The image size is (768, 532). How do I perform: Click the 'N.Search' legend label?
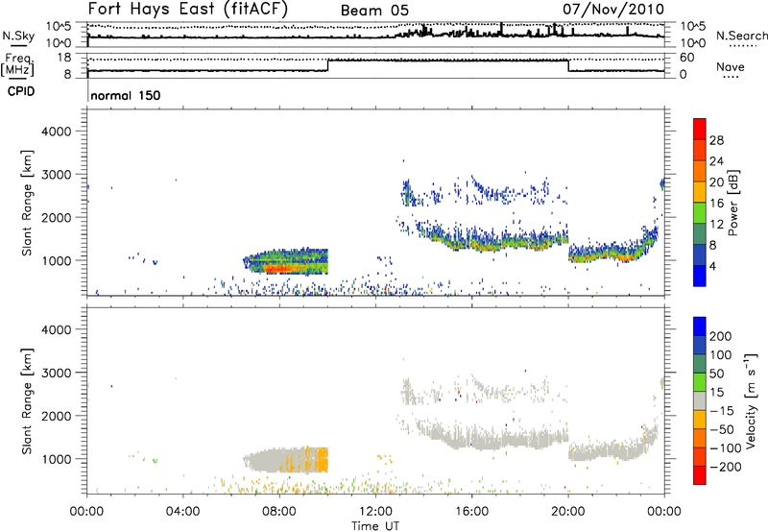pyautogui.click(x=741, y=36)
